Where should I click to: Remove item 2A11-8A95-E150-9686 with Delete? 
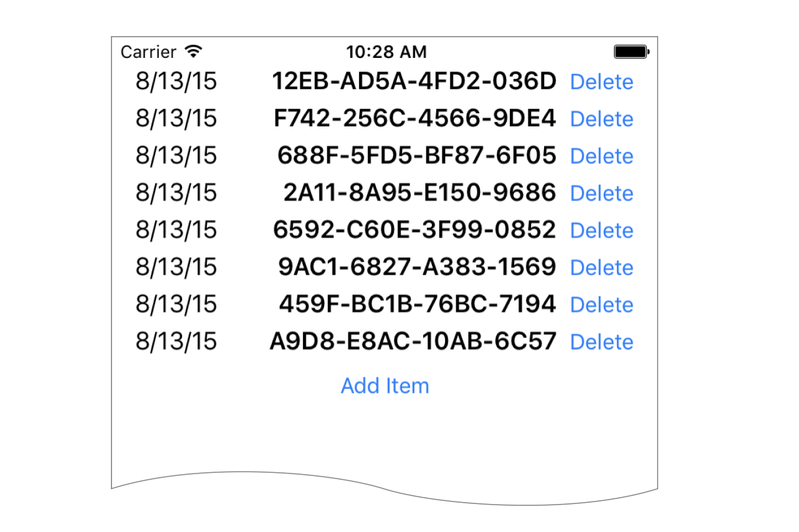601,193
